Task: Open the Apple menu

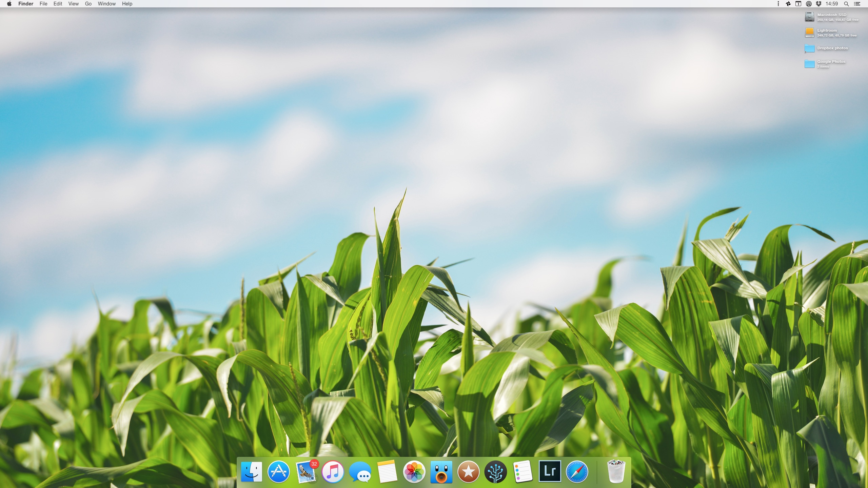Action: click(9, 4)
